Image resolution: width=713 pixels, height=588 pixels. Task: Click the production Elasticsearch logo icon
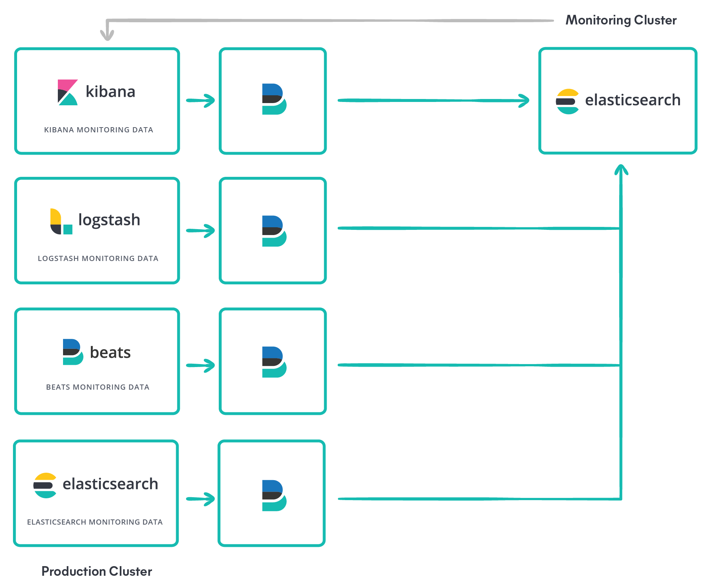[45, 485]
